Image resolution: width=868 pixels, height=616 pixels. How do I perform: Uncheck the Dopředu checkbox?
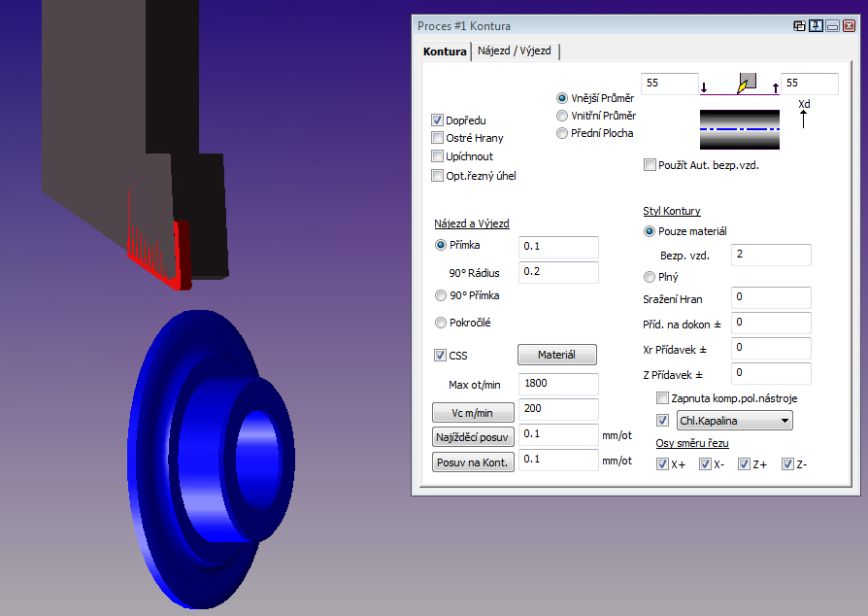click(438, 120)
